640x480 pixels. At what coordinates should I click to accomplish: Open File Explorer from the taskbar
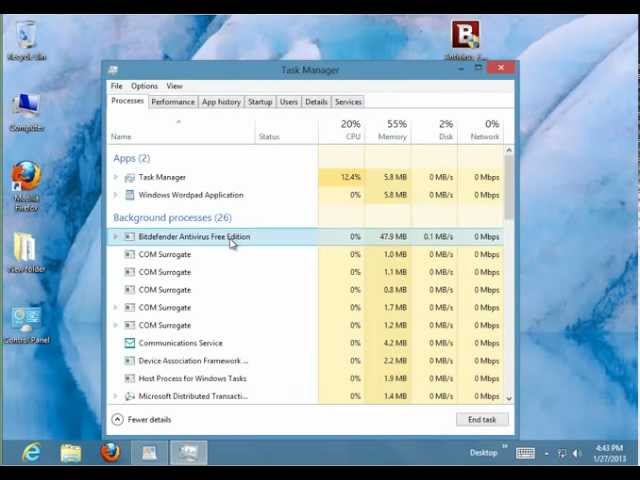click(x=71, y=453)
